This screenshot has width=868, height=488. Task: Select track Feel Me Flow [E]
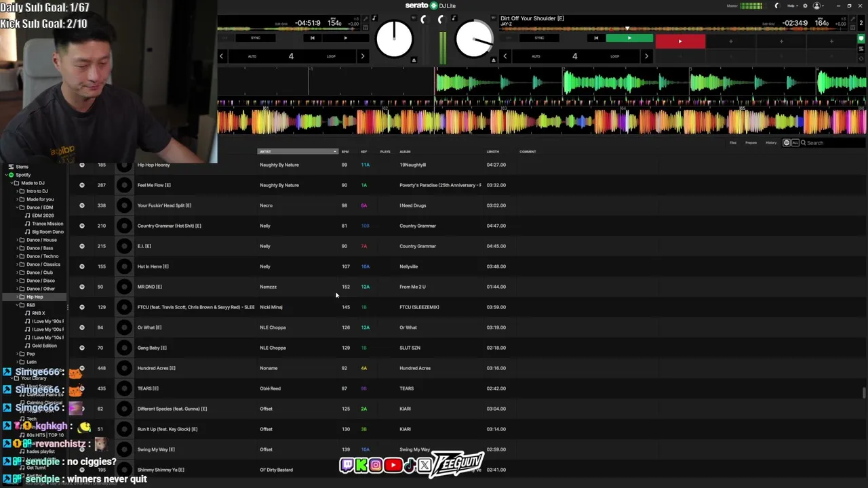pos(154,185)
